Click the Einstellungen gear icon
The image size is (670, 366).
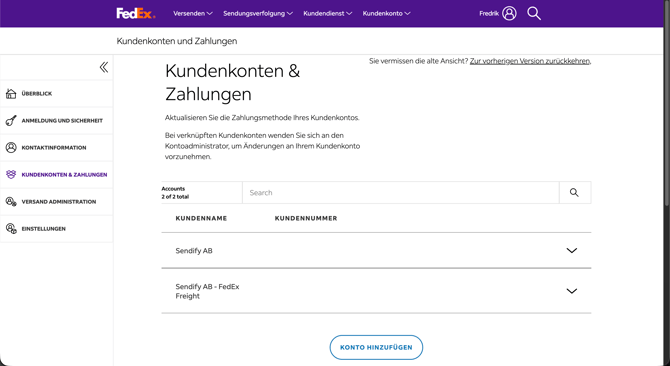[11, 228]
